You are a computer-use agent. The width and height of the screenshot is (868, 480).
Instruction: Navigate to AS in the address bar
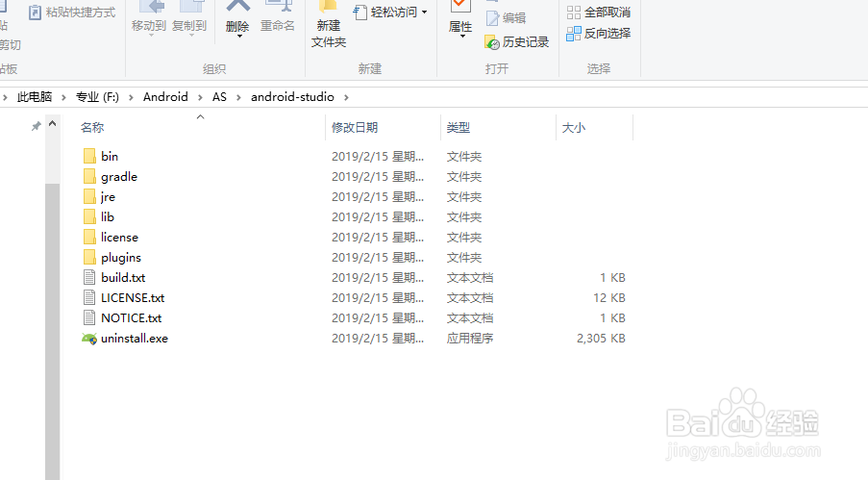click(219, 97)
